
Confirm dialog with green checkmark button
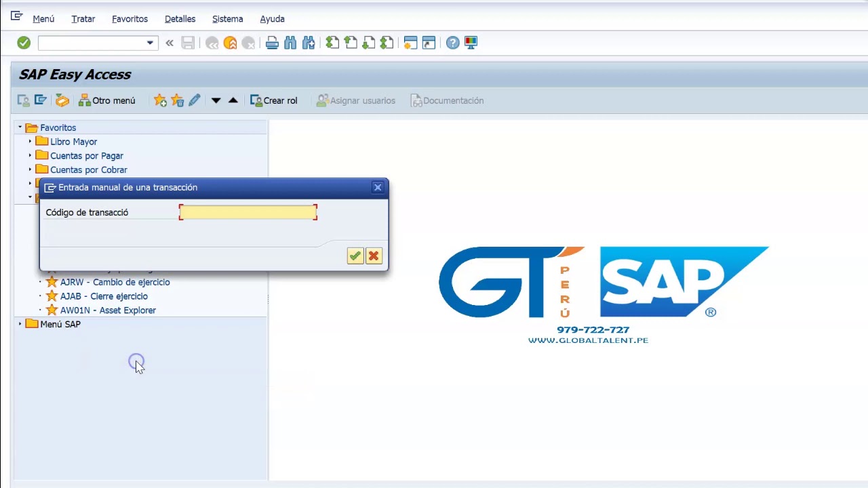[x=355, y=256]
